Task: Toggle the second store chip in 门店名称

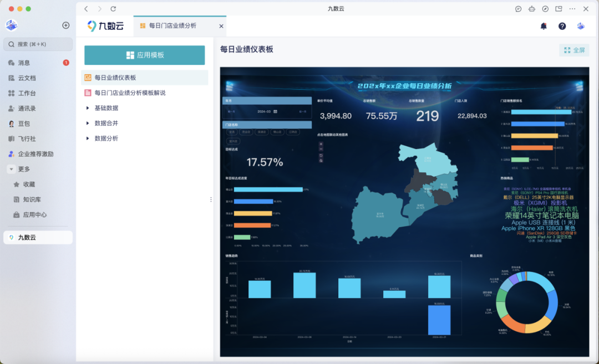Action: coord(246,132)
